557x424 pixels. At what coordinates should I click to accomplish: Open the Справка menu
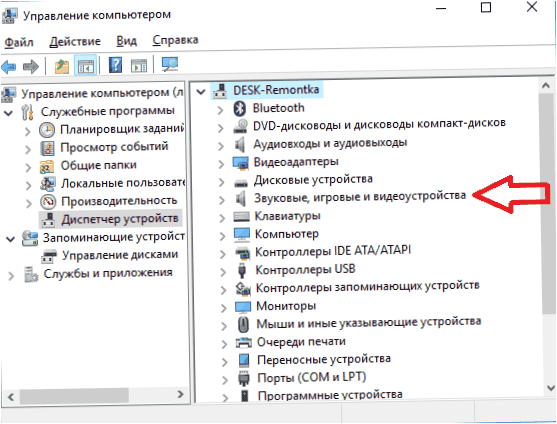click(x=175, y=40)
